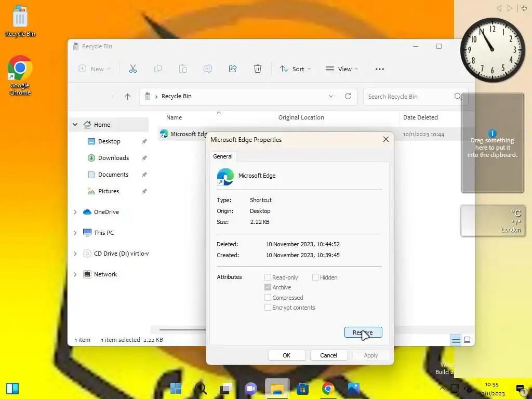Switch to details view layout icon
The image size is (532, 399).
pyautogui.click(x=456, y=340)
